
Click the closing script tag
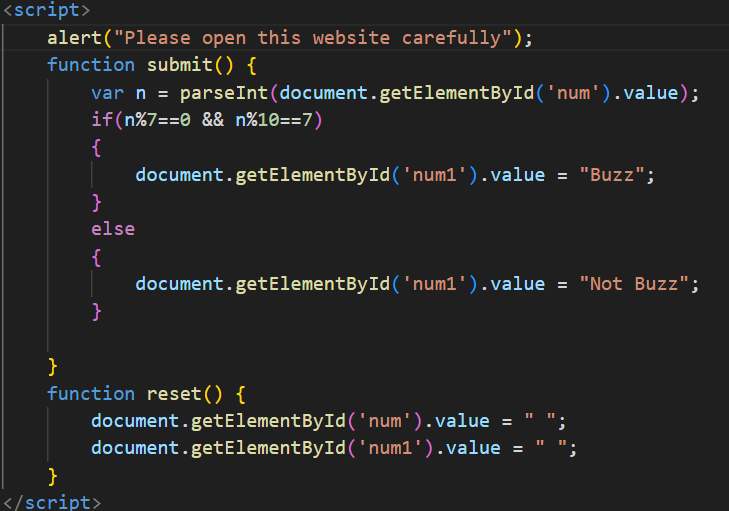tap(51, 502)
